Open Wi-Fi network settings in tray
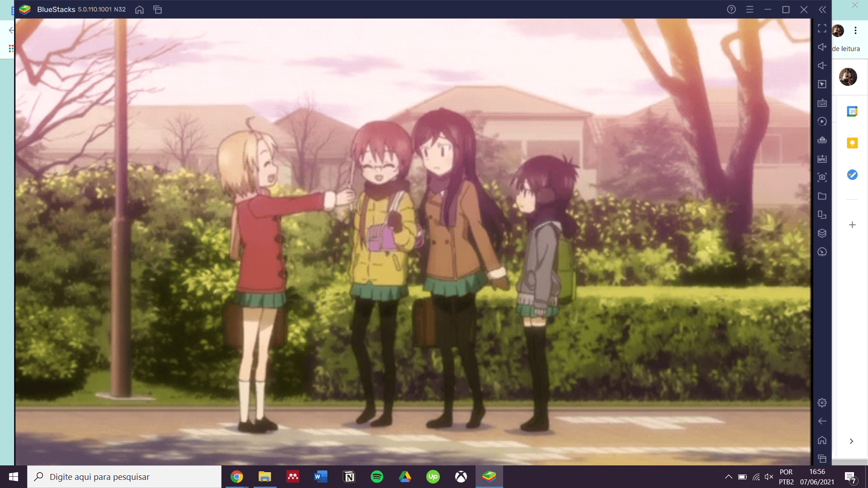Image resolution: width=868 pixels, height=488 pixels. point(756,477)
